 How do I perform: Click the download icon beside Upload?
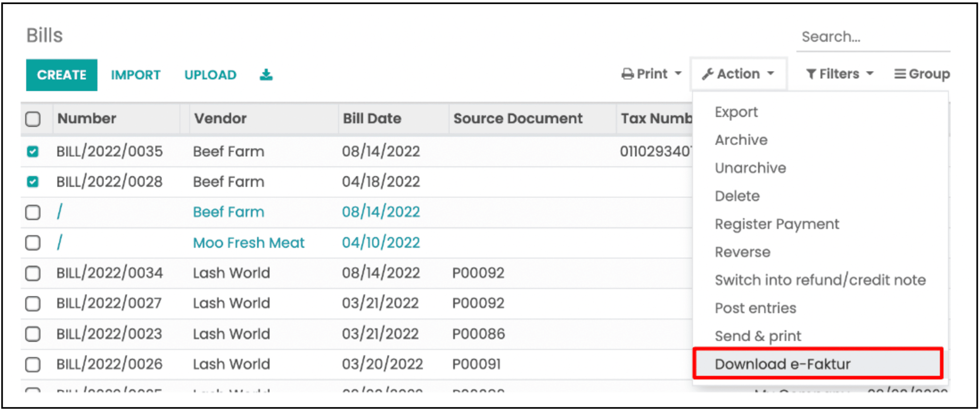pos(266,75)
